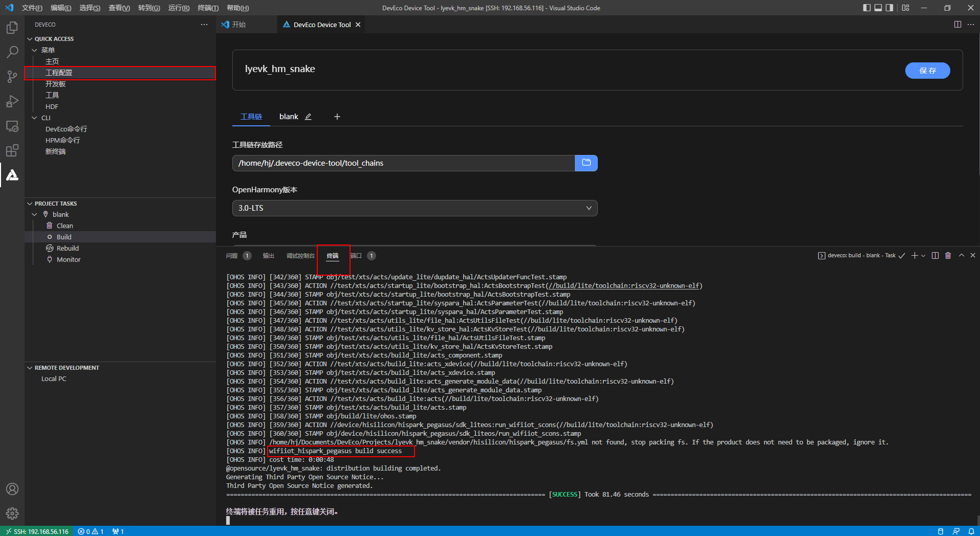Click SSH remote host status indicator
980x536 pixels.
click(x=37, y=531)
